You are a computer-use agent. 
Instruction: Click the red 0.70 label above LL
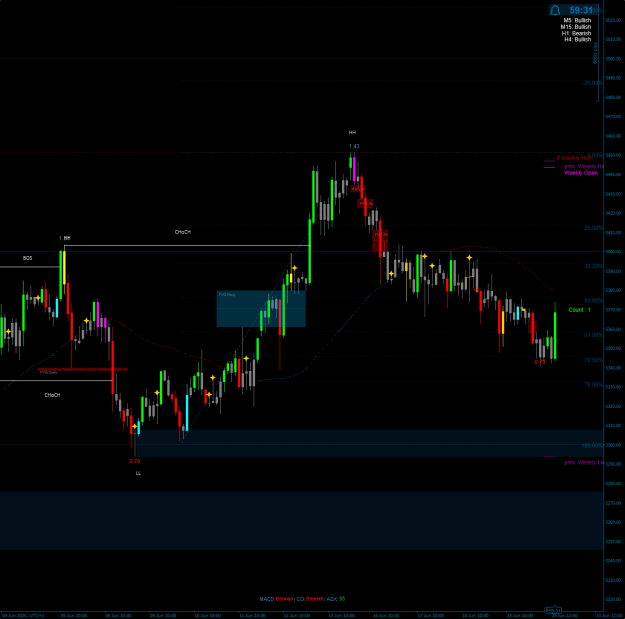coord(135,461)
